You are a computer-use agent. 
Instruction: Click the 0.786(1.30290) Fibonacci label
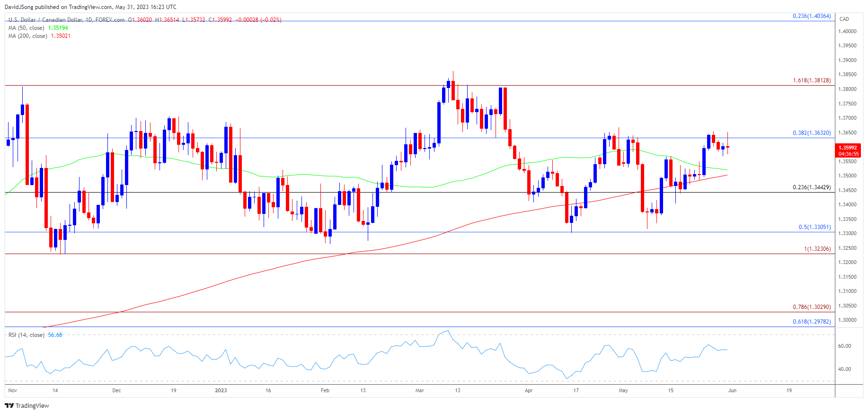tap(812, 307)
